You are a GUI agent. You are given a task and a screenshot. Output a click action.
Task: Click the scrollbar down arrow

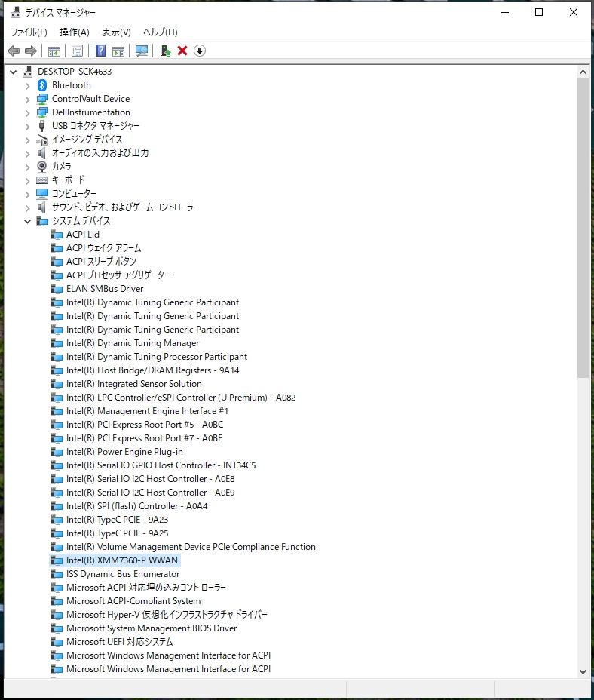pos(583,672)
